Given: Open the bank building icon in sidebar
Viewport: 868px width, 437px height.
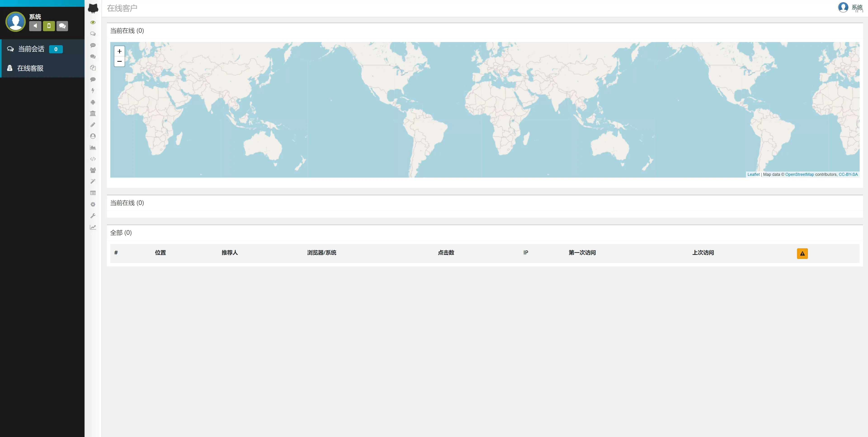Looking at the screenshot, I should pyautogui.click(x=93, y=114).
